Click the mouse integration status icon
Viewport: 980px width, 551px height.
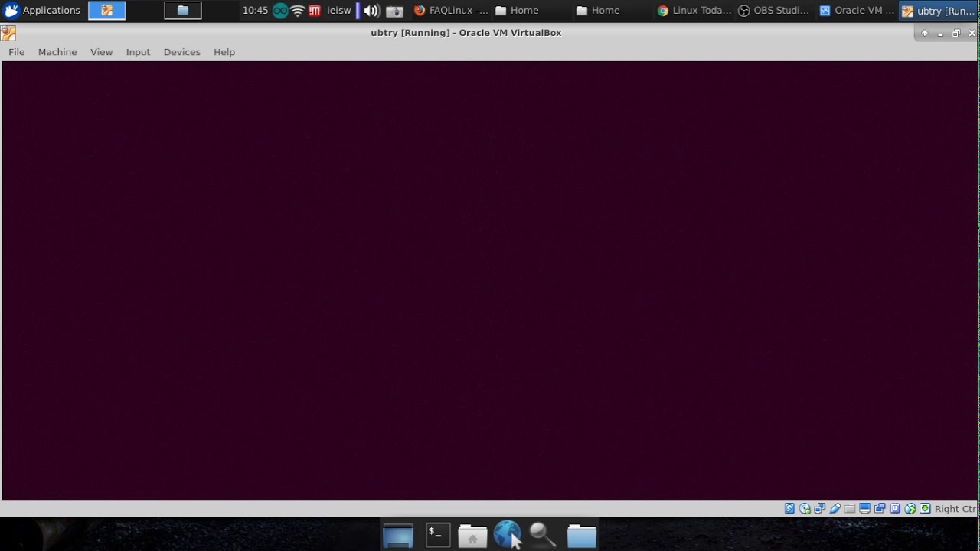(x=910, y=508)
